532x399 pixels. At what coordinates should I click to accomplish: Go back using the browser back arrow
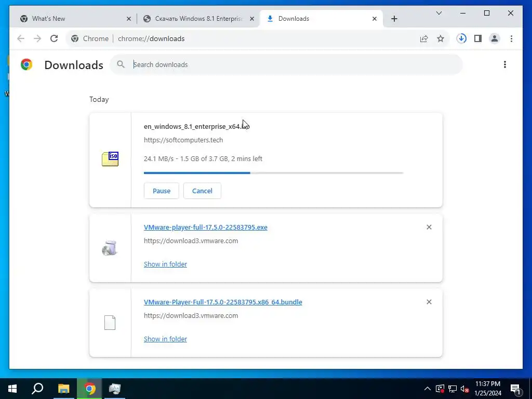tap(21, 38)
